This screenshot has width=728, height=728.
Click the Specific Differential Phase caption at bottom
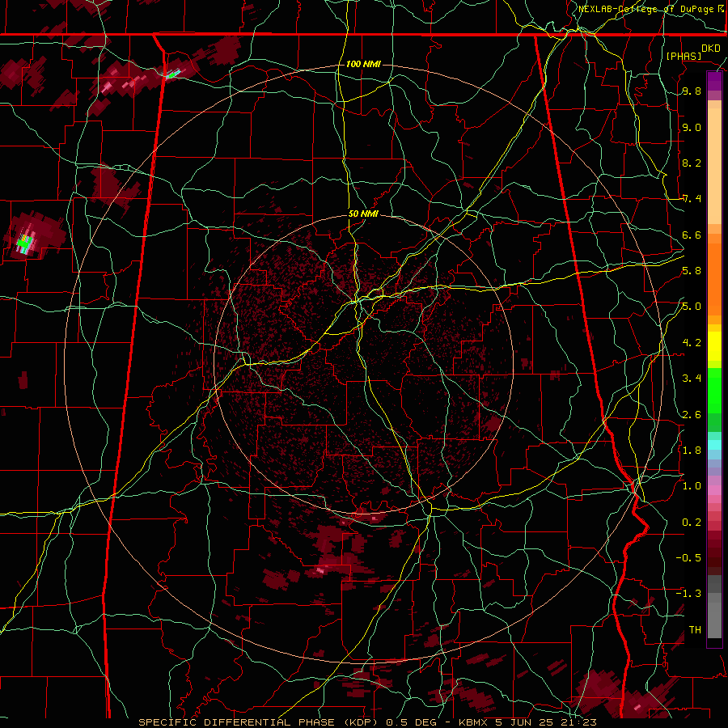pyautogui.click(x=367, y=722)
